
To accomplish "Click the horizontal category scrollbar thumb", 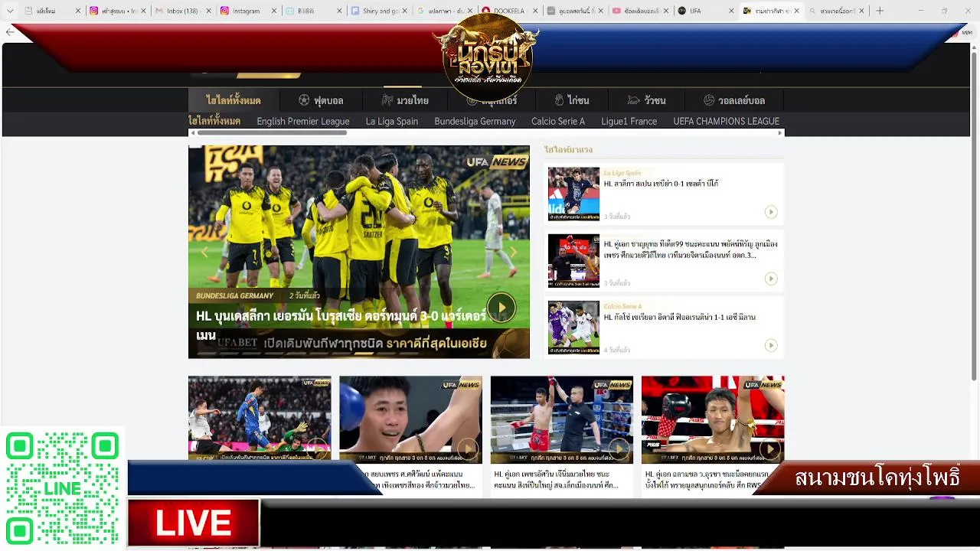I will (x=271, y=133).
